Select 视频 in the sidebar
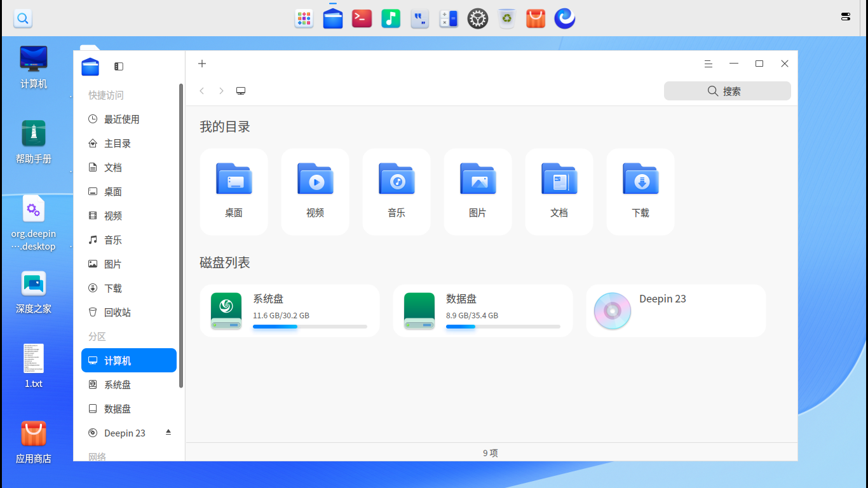 click(x=129, y=216)
